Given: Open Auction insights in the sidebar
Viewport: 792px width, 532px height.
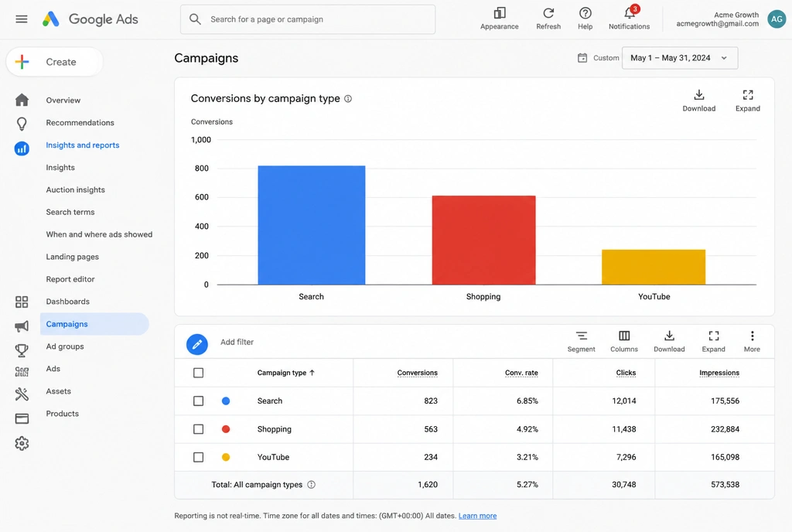Looking at the screenshot, I should (x=75, y=189).
